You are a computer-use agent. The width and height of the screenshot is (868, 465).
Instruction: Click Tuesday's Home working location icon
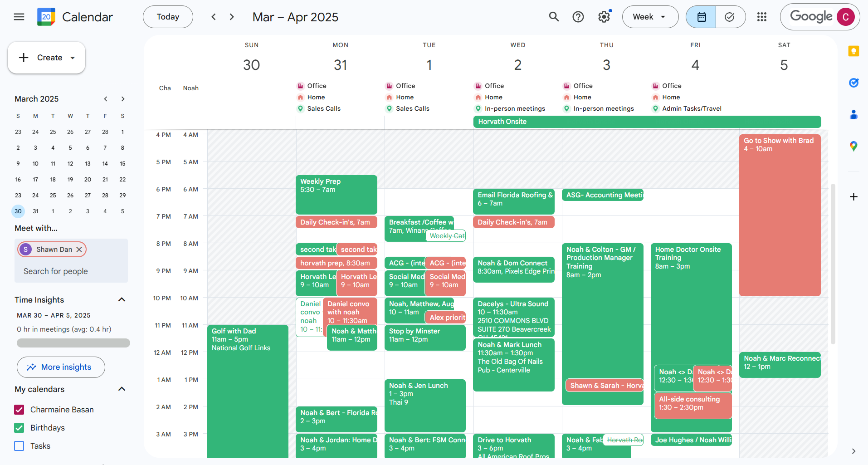[x=389, y=97]
